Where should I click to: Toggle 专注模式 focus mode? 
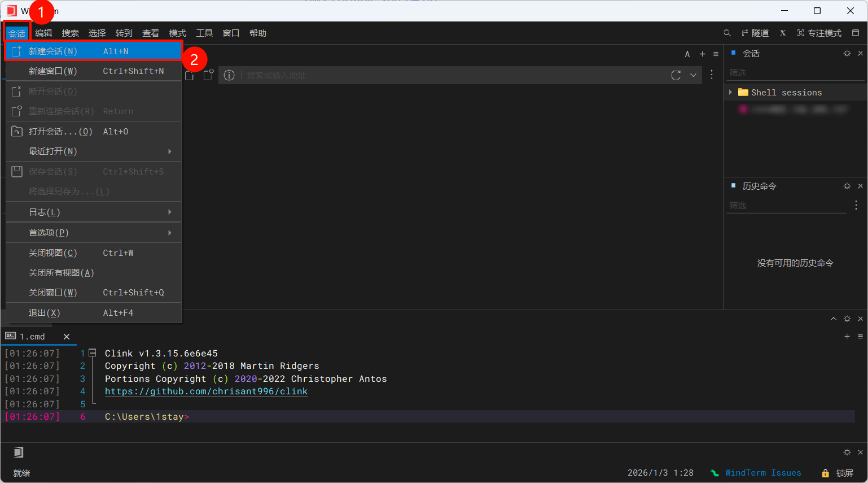tap(819, 33)
